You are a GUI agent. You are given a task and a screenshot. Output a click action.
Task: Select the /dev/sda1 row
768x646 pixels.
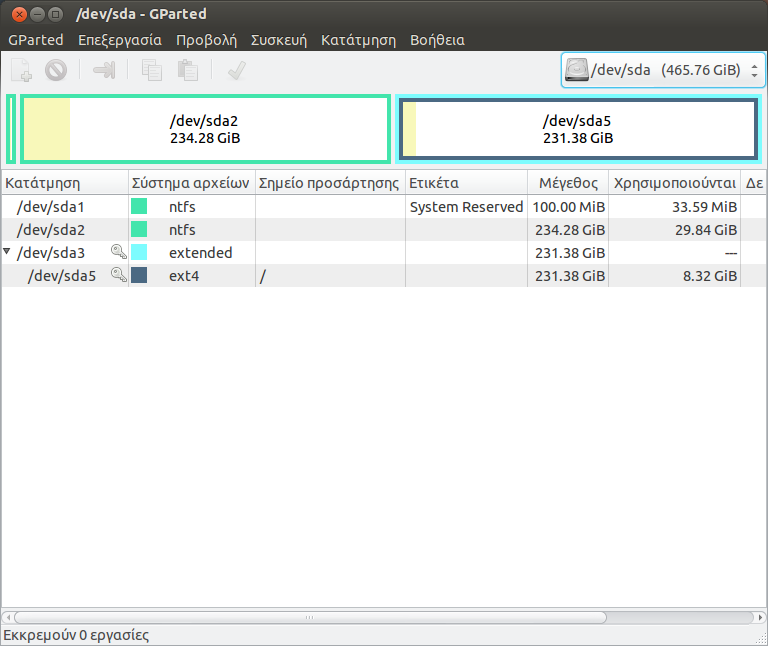pyautogui.click(x=384, y=207)
